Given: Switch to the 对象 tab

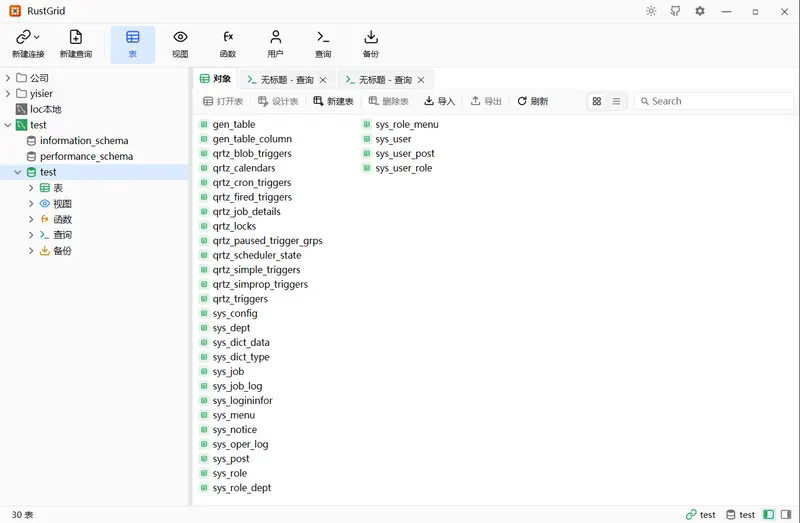Looking at the screenshot, I should (215, 79).
